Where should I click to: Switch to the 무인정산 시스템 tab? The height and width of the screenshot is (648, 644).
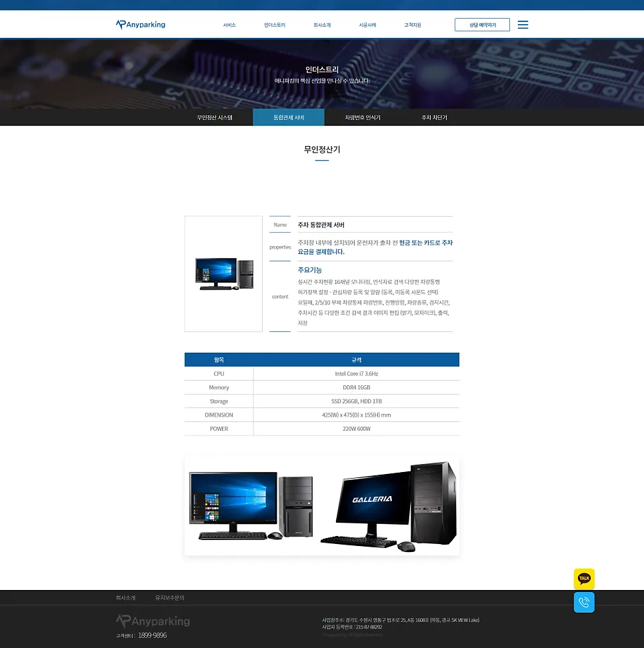tap(215, 117)
